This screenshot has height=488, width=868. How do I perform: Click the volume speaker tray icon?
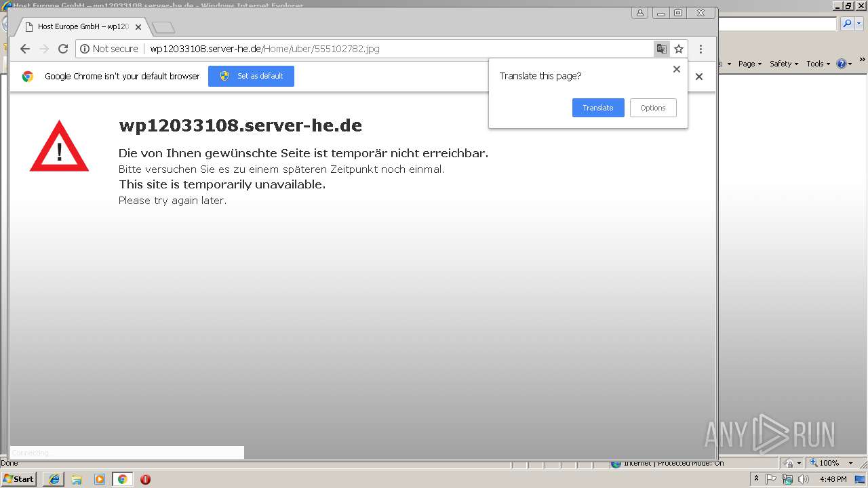[803, 479]
